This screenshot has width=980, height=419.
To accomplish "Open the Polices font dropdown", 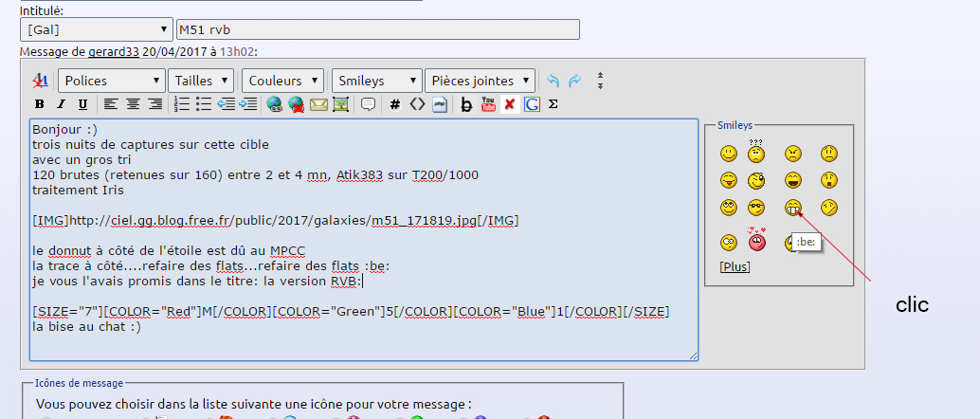I will (x=112, y=81).
